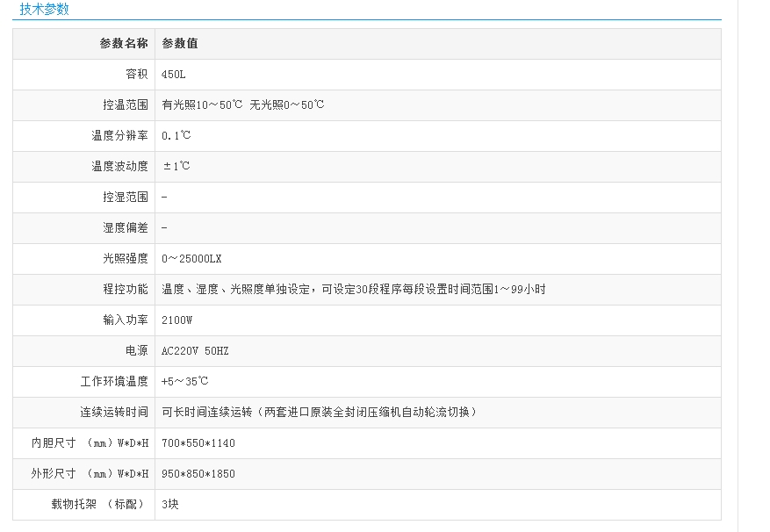Select the 0～25000LX light intensity value
This screenshot has height=532, width=770.
(191, 259)
